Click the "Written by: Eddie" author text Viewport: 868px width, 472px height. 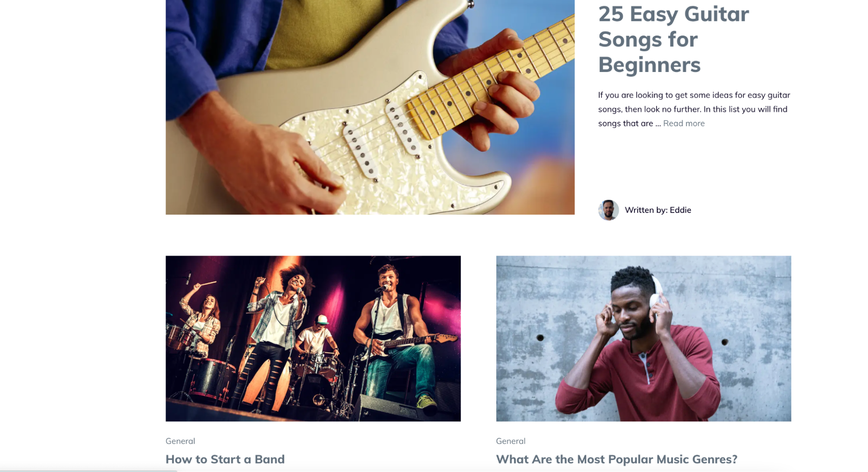click(658, 210)
